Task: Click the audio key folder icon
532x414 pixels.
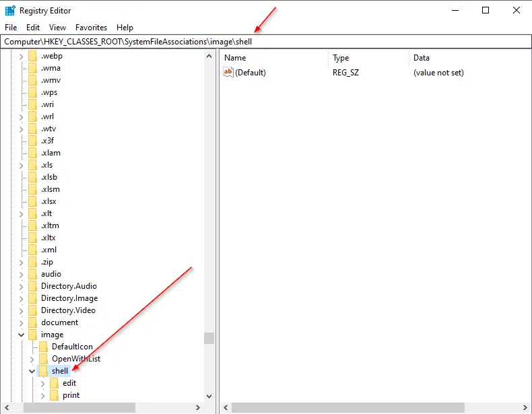Action: tap(32, 274)
